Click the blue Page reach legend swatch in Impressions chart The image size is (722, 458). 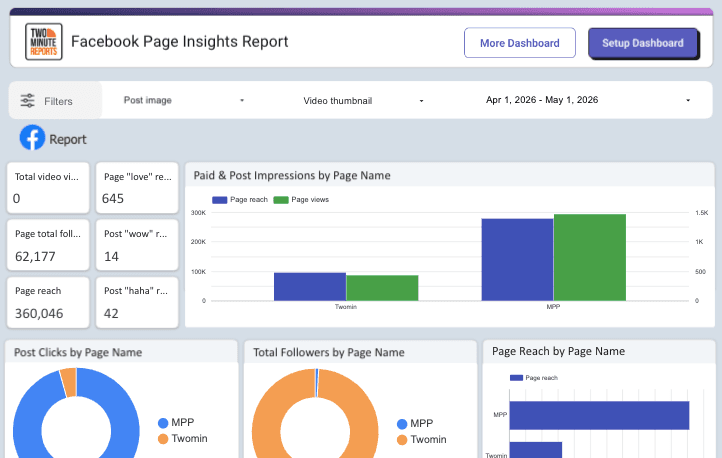pos(220,200)
